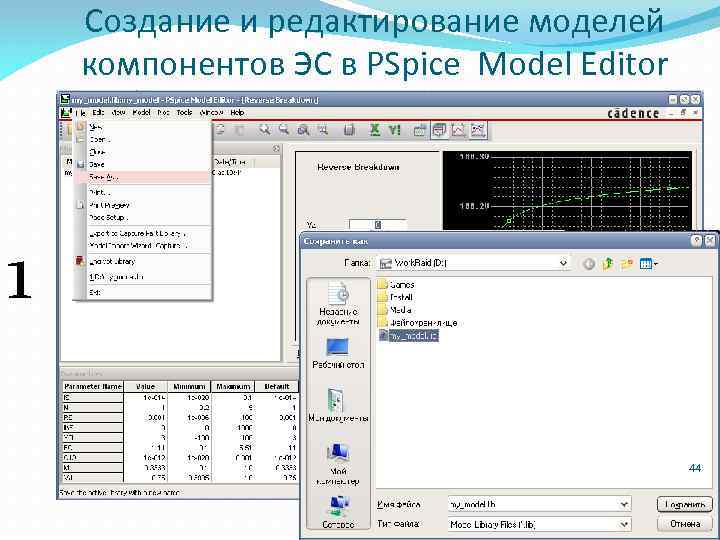The image size is (720, 540).
Task: Choose Model Import Wizard [Capture] entry
Action: (x=143, y=246)
